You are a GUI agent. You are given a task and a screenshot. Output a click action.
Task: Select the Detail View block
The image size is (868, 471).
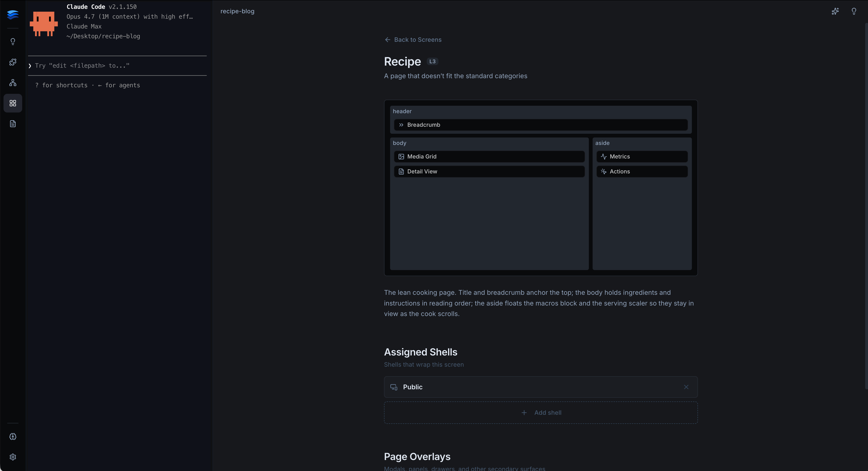489,172
